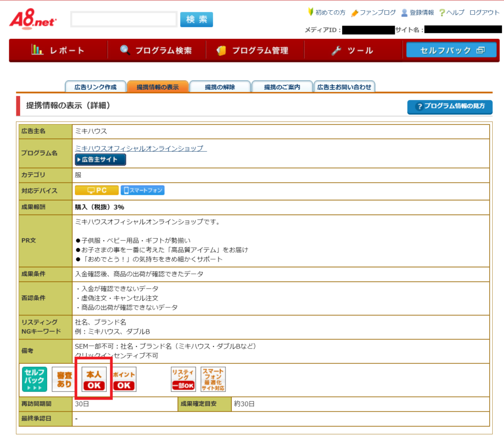Screen dimensions: 504x441
Task: Click the セルフバック button in the navigation bar
Action: (x=451, y=50)
